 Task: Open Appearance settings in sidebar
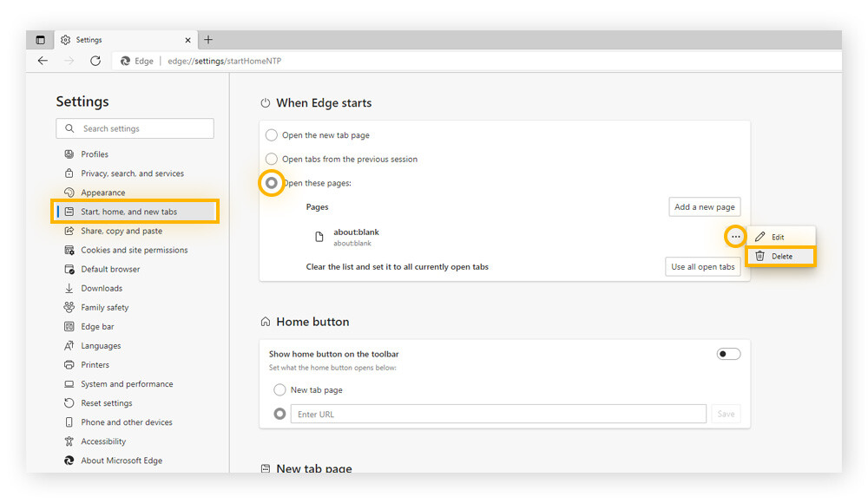click(102, 193)
